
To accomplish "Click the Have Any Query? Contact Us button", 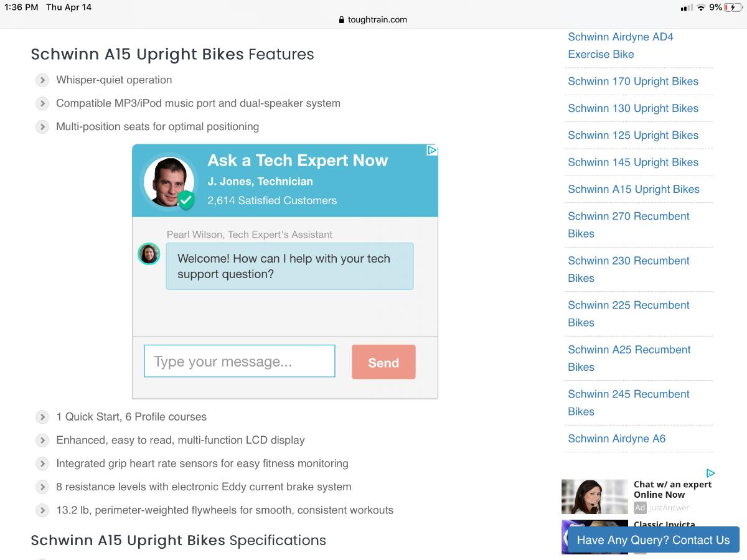I will tap(653, 540).
